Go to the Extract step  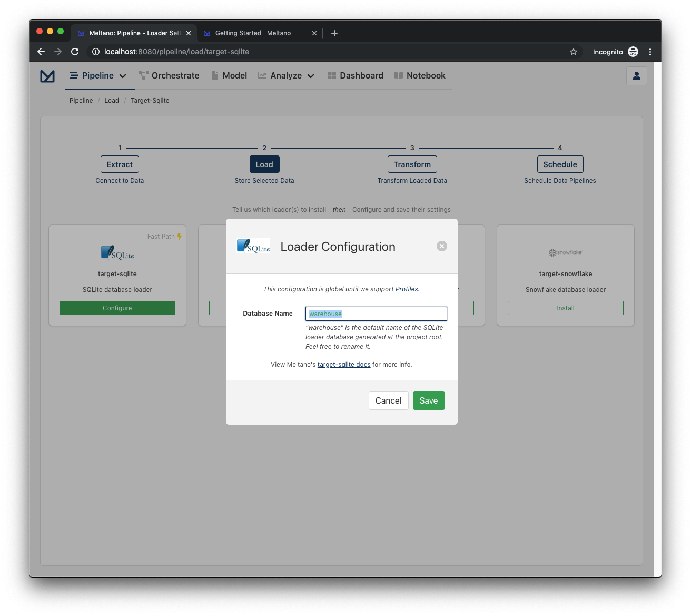pos(120,164)
